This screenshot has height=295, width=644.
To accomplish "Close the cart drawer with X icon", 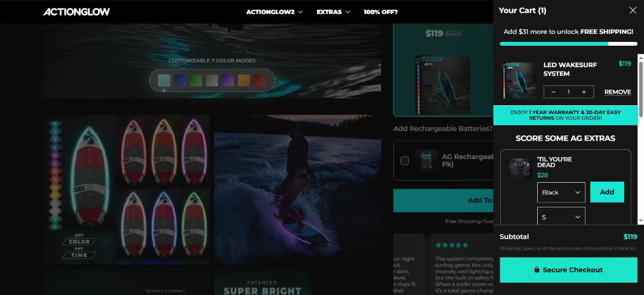I will pos(633,10).
